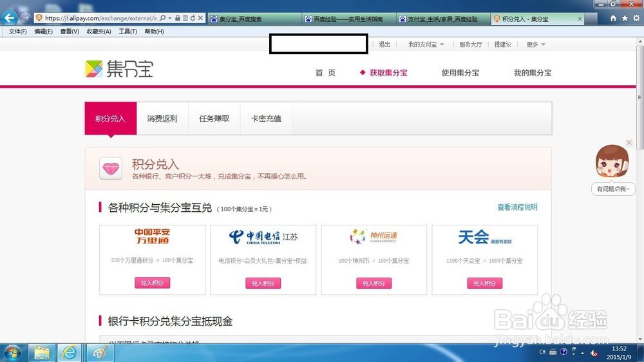Click the 中国平安万里通 logo
The width and height of the screenshot is (644, 362).
click(153, 236)
